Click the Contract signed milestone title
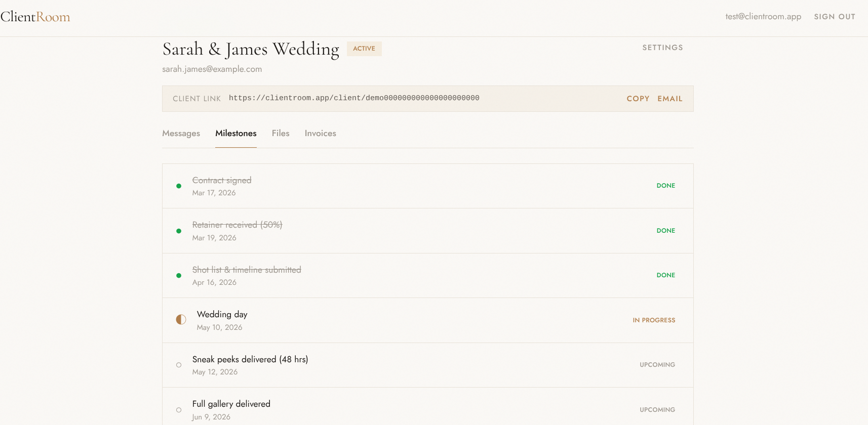 point(222,181)
